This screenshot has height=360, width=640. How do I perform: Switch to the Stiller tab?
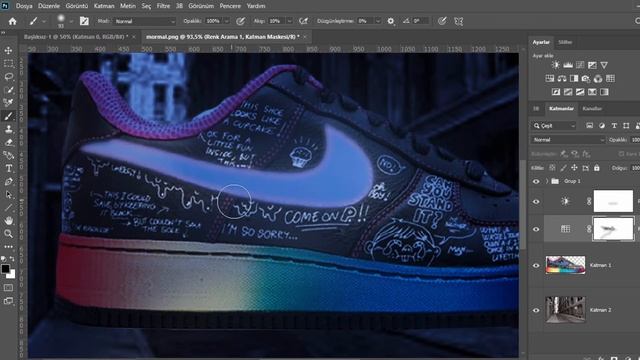[x=565, y=42]
